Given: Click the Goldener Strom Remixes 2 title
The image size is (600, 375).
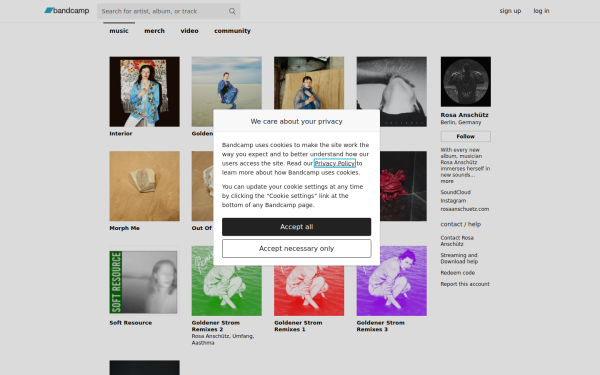Looking at the screenshot, I should tap(215, 326).
